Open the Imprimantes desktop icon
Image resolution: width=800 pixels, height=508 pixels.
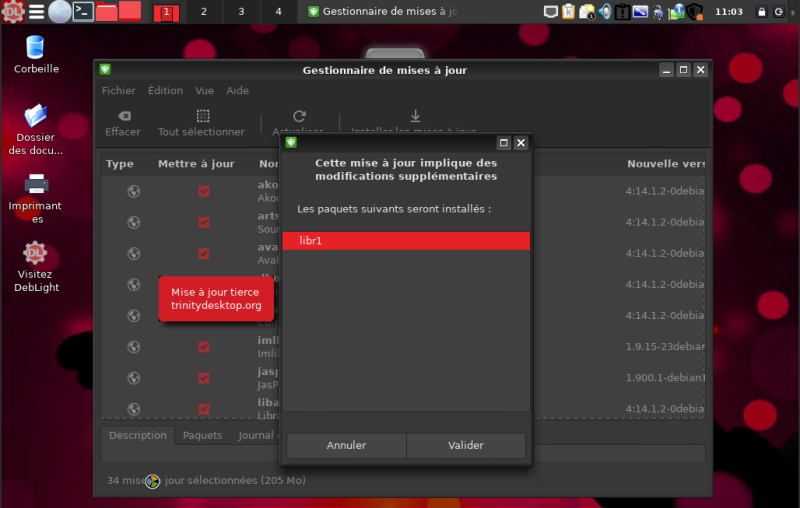pyautogui.click(x=36, y=184)
